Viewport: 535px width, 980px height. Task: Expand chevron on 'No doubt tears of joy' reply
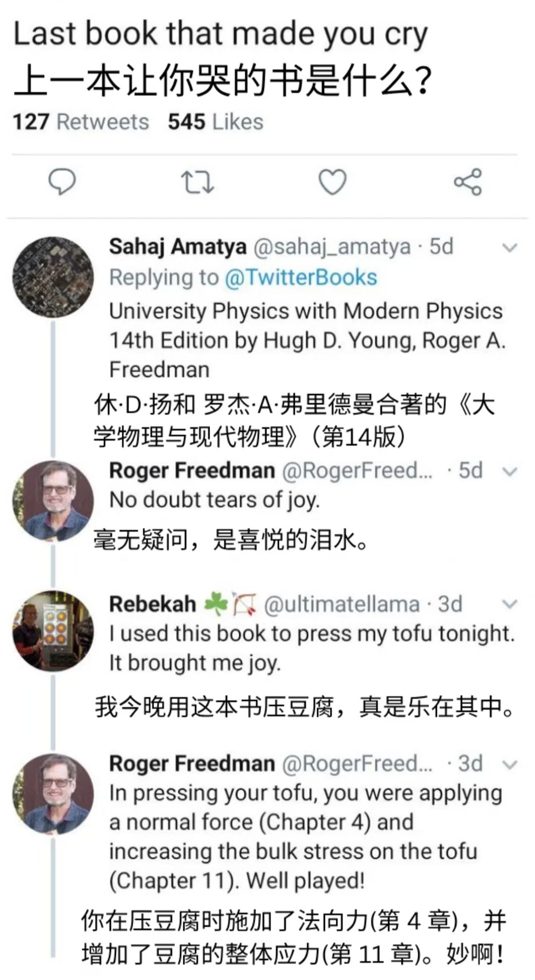(510, 471)
